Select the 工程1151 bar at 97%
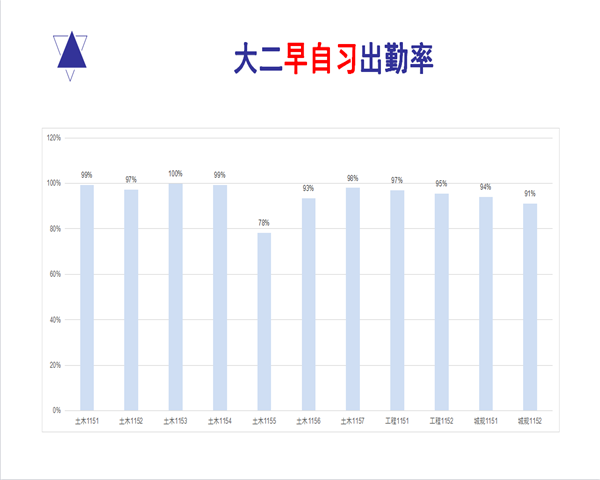 click(397, 300)
